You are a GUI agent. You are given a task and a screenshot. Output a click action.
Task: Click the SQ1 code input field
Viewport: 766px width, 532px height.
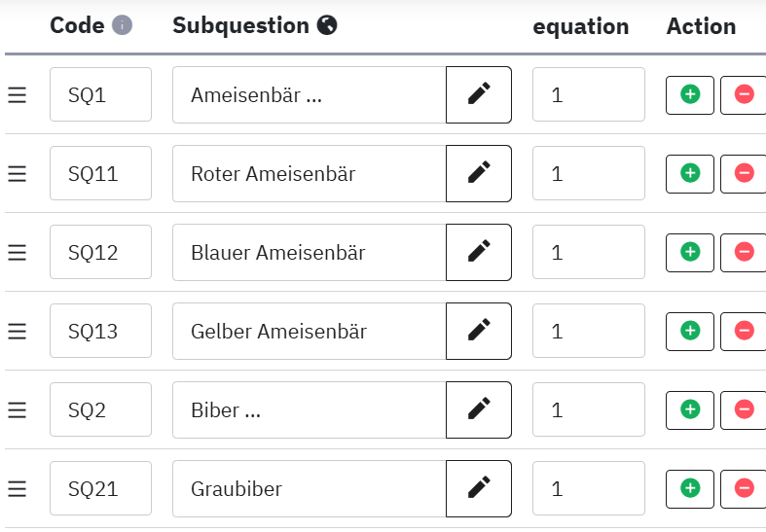100,94
